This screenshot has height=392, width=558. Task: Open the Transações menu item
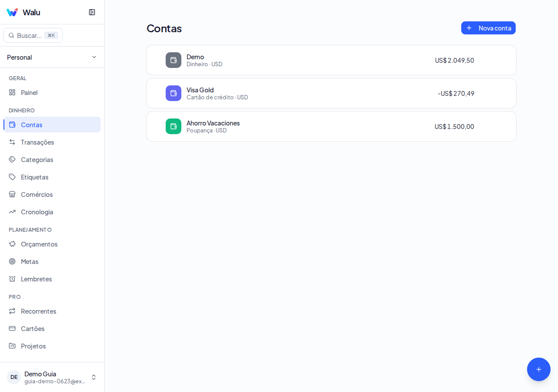pyautogui.click(x=52, y=142)
